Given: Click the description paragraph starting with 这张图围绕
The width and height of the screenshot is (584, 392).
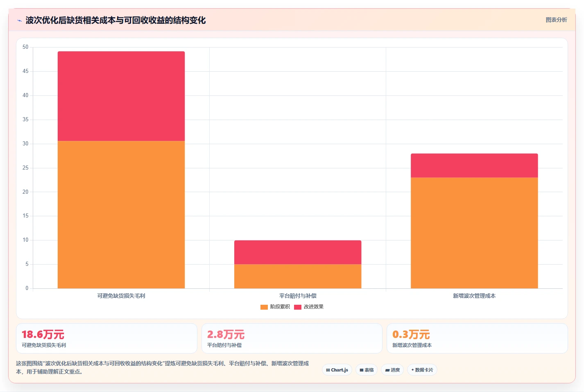Looking at the screenshot, I should point(163,367).
